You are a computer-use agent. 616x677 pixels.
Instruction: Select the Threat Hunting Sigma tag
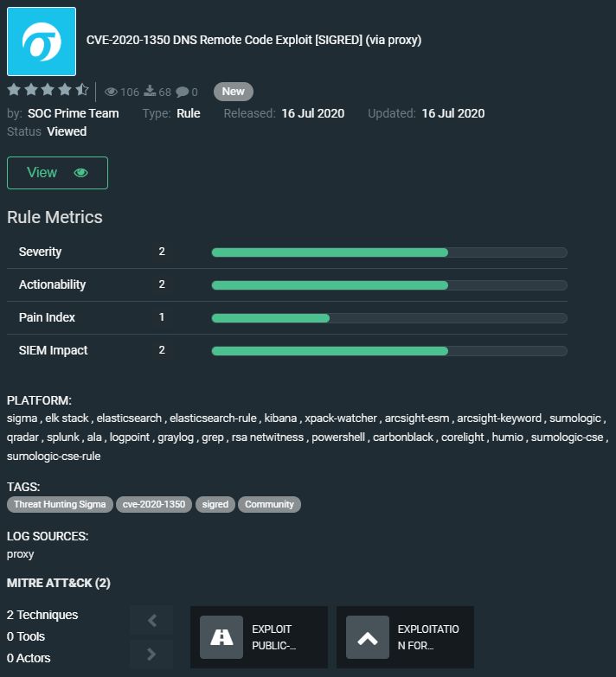pyautogui.click(x=60, y=504)
